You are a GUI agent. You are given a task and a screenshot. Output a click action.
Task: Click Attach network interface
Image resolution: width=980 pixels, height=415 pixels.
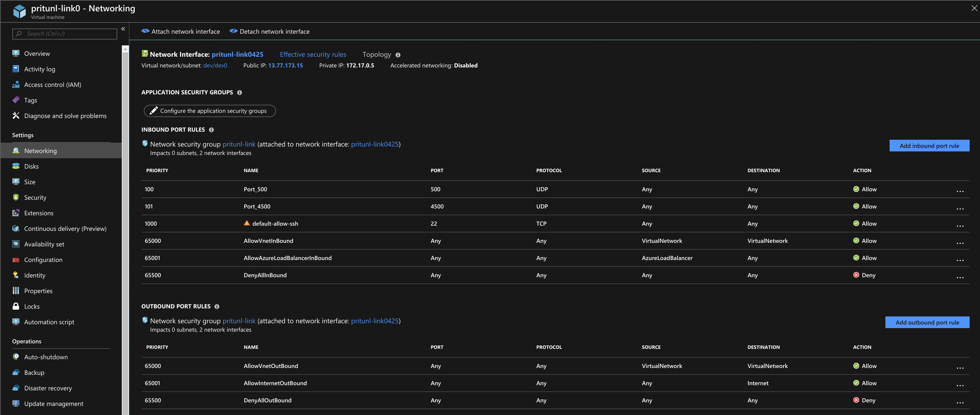coord(181,31)
